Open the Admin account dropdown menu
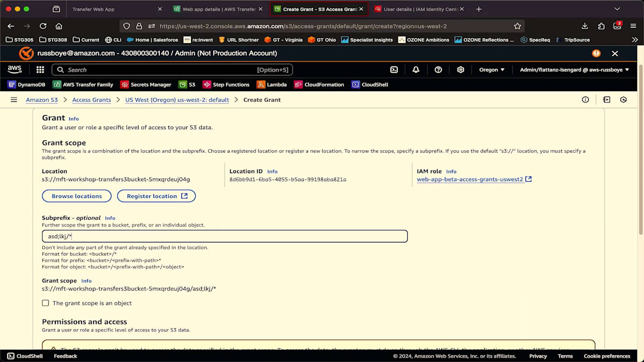This screenshot has width=644, height=362. (x=574, y=70)
